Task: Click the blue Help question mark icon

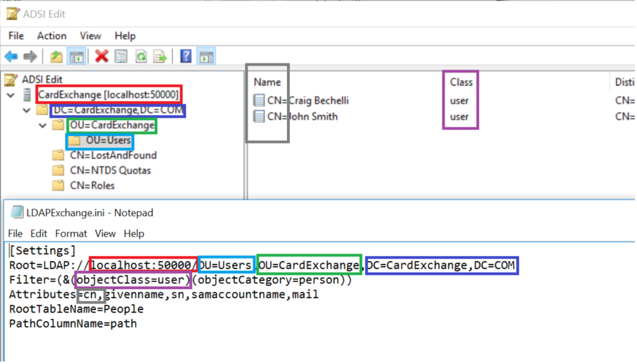Action: point(186,56)
